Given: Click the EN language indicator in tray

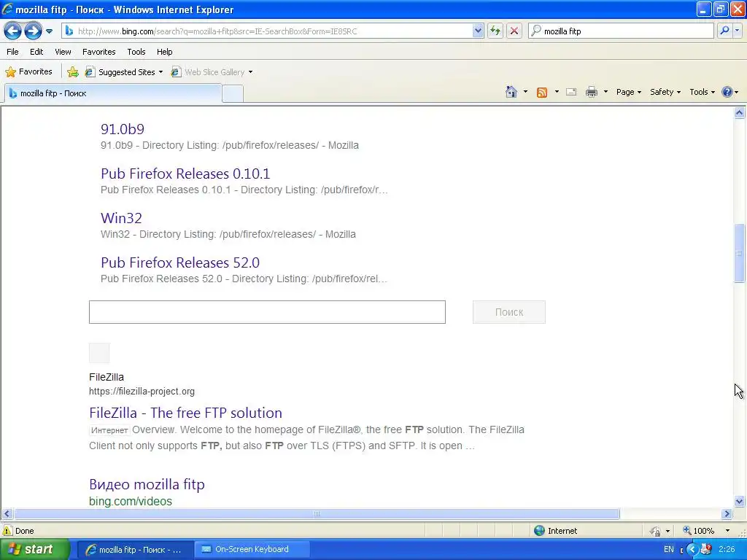Looking at the screenshot, I should point(669,550).
